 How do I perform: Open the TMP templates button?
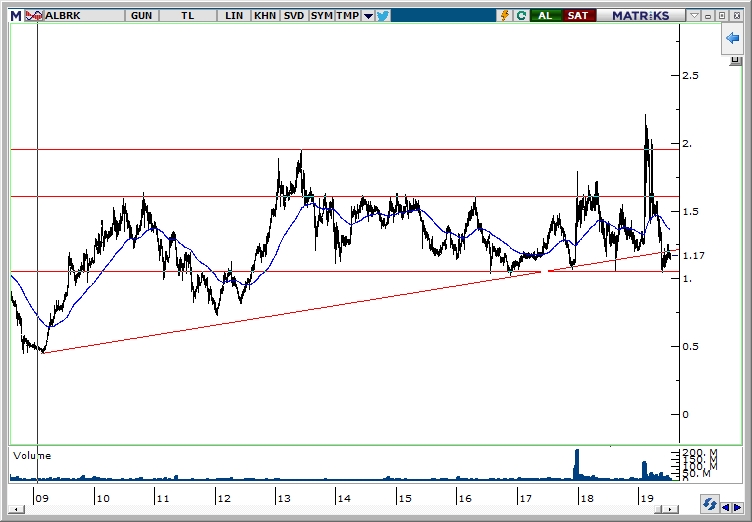[348, 16]
